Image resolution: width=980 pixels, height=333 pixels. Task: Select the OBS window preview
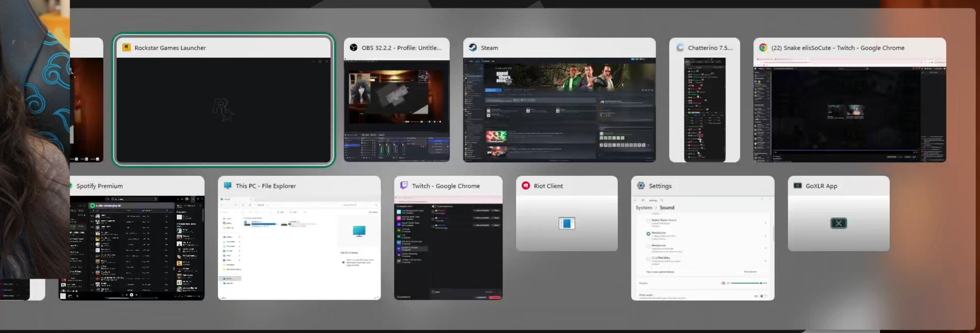click(397, 110)
